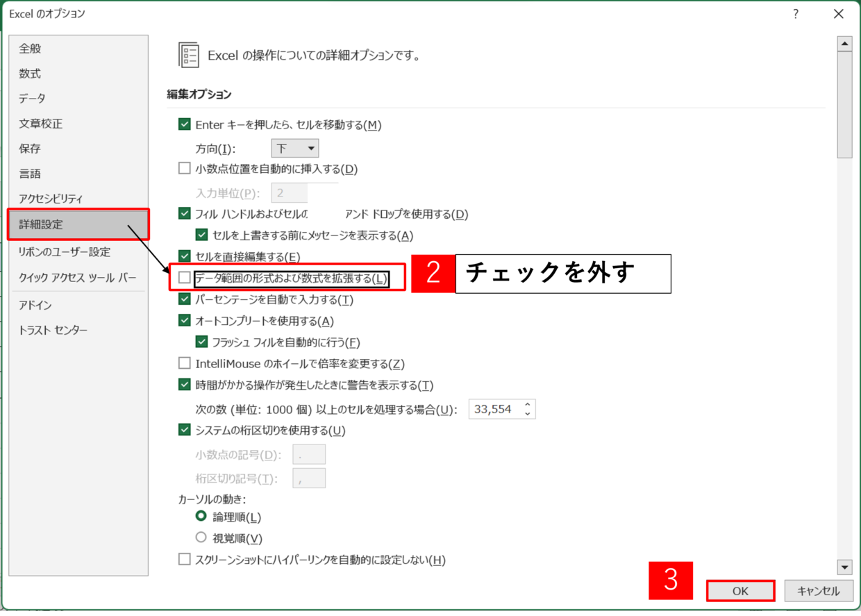861x616 pixels.
Task: Disable フラッシュ フィルを自動的に行う
Action: [x=202, y=342]
